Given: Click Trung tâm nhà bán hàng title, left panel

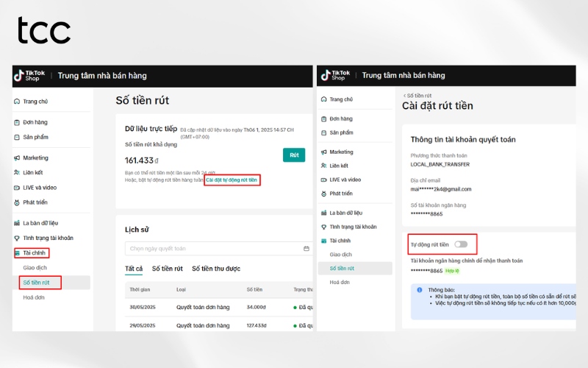Looking at the screenshot, I should 102,76.
